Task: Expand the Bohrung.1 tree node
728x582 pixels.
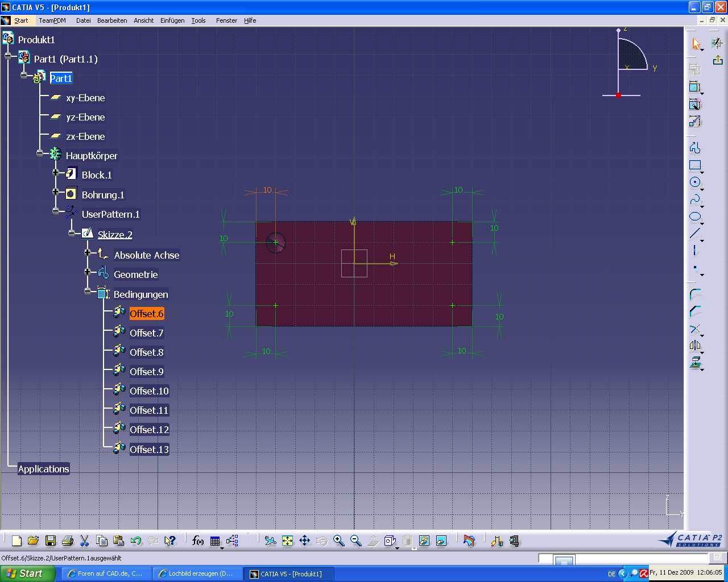Action: (56, 192)
